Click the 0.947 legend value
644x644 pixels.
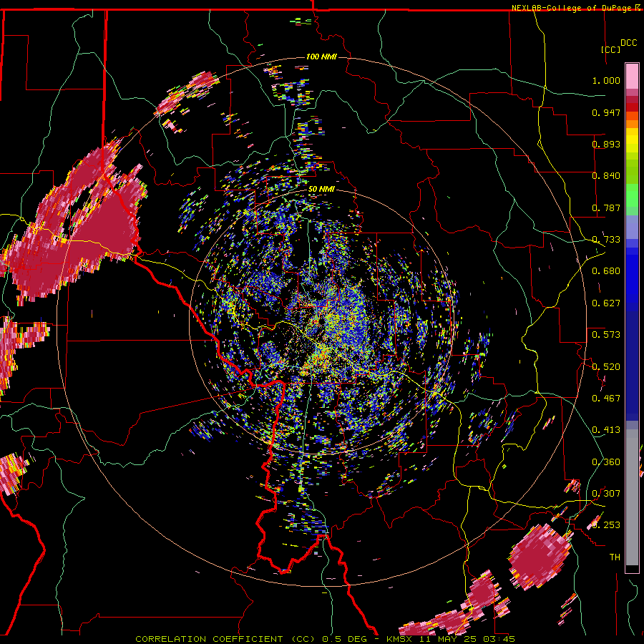point(606,112)
